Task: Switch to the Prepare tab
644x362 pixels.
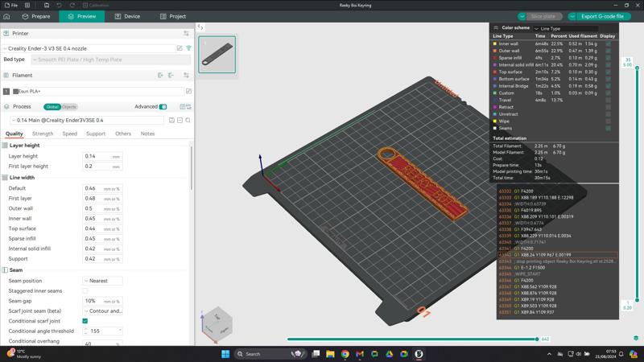Action: 36,16
